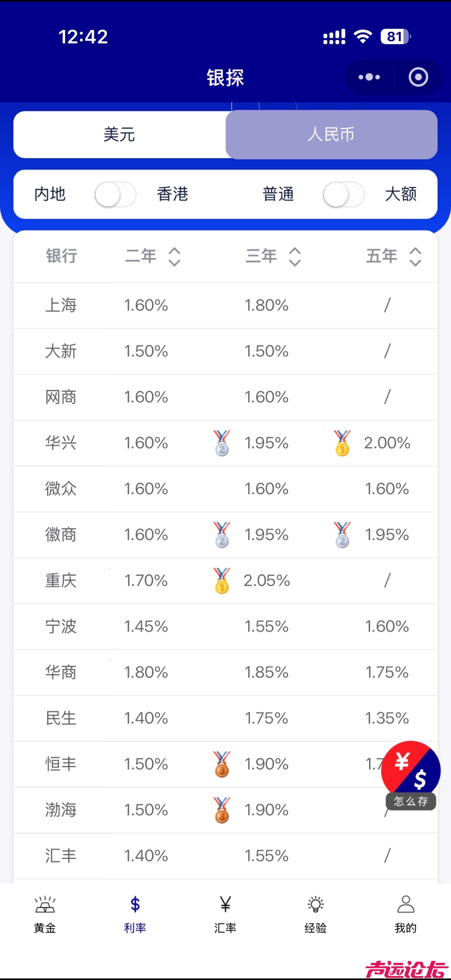Toggle the 普通/大额 deposit type switch
The width and height of the screenshot is (451, 980).
coord(343,194)
